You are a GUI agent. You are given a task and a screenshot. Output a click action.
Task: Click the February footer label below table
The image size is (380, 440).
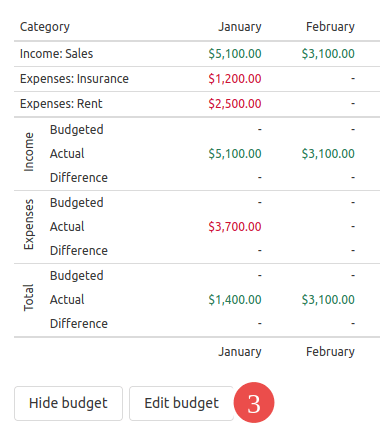point(330,352)
